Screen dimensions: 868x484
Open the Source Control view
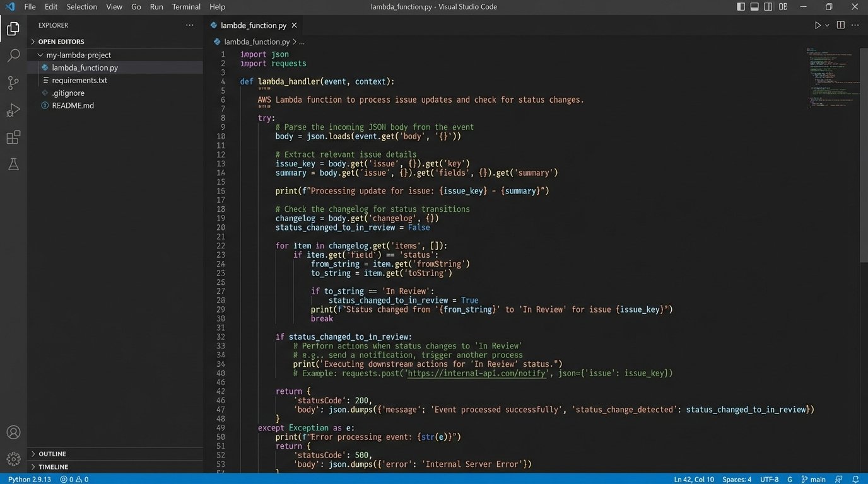(13, 83)
